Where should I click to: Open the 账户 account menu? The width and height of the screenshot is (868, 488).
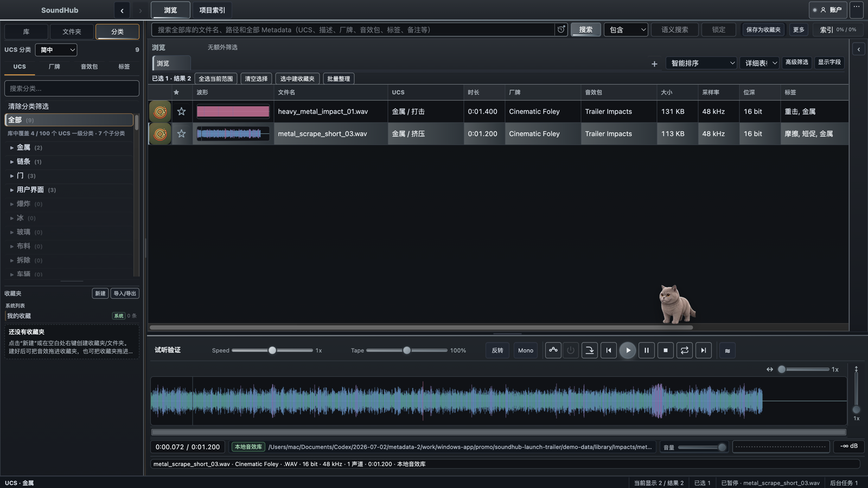click(x=828, y=10)
